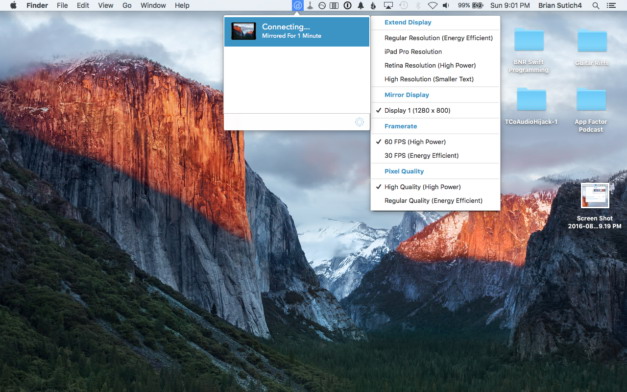Screen dimensions: 627x392
Task: Click the volume speaker icon
Action: 446,6
